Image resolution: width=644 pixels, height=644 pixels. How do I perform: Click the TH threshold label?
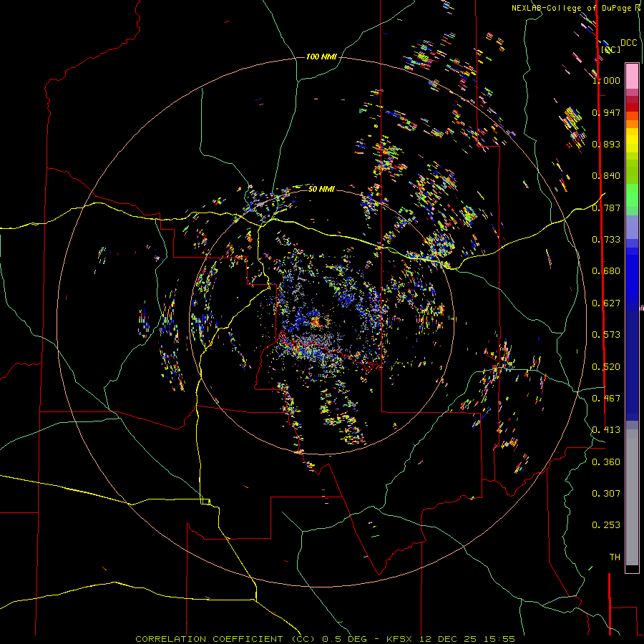[615, 557]
